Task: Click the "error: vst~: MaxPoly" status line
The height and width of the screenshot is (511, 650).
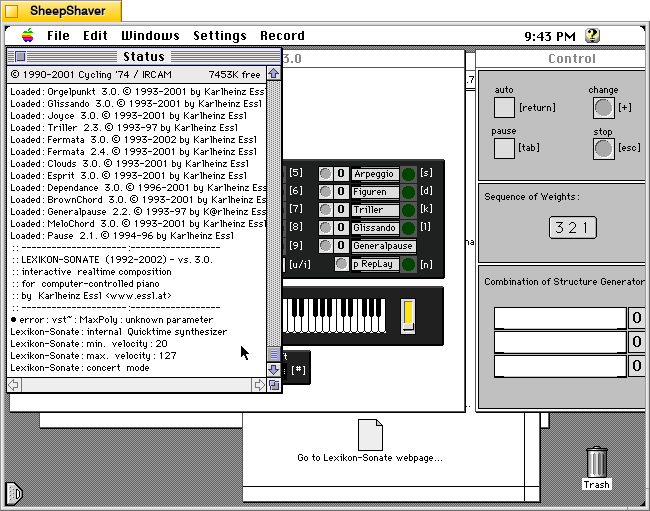Action: coord(112,320)
